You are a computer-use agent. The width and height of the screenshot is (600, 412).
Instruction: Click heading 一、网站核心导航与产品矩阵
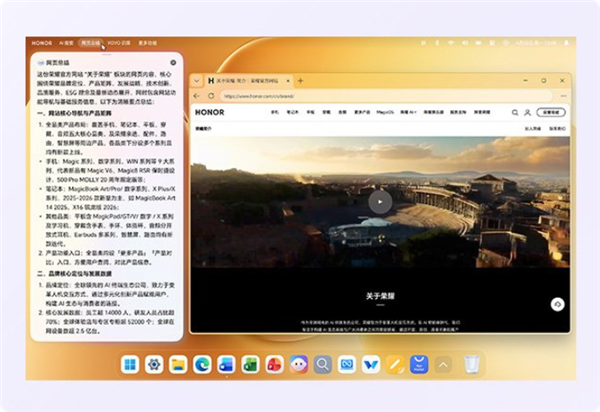click(74, 113)
